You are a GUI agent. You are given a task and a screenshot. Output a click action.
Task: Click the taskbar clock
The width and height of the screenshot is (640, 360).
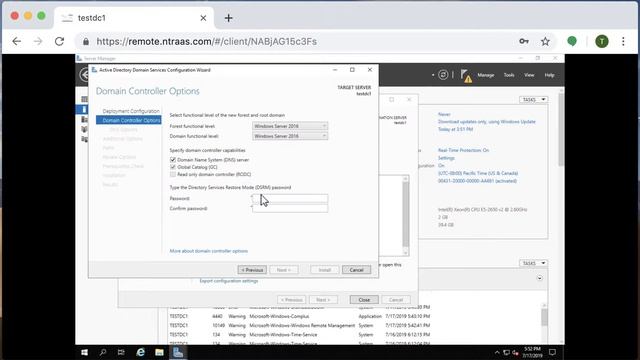tap(532, 352)
